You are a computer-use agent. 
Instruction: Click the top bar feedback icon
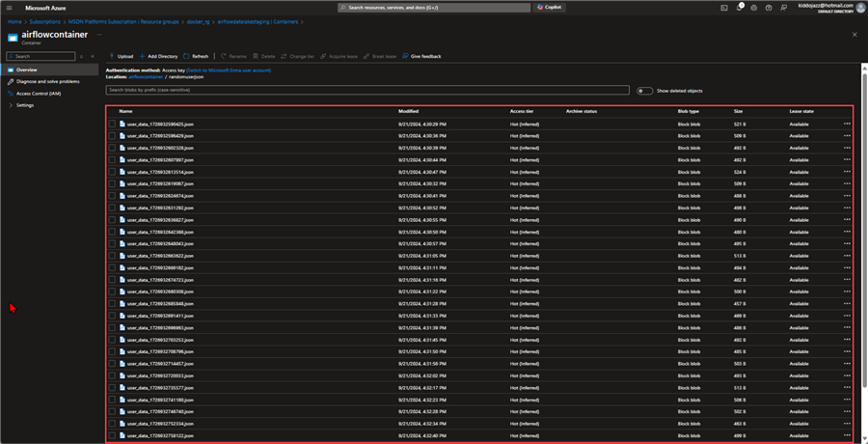783,7
